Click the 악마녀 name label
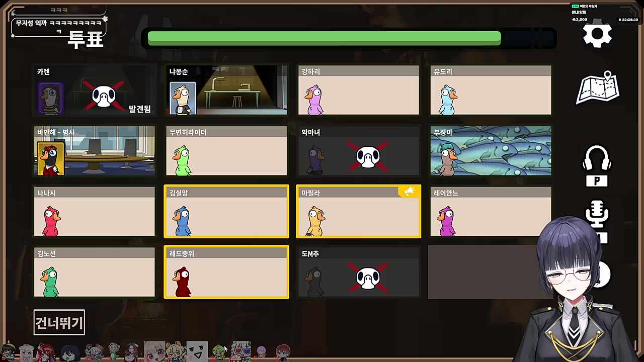Screen dimensions: 644x362 310,132
